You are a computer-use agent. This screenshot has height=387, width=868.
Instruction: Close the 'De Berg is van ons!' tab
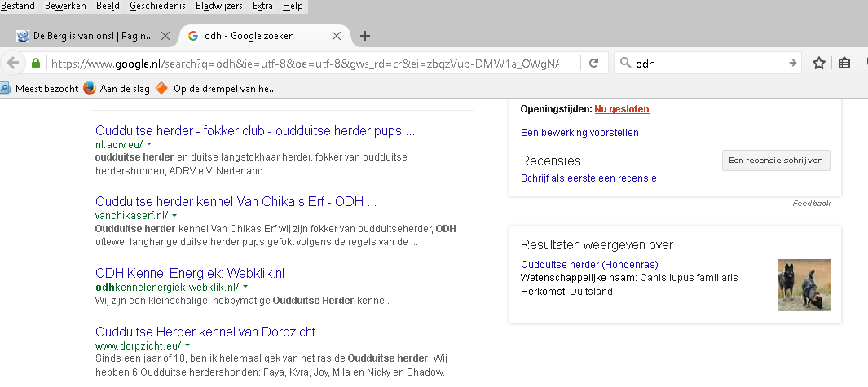click(165, 36)
